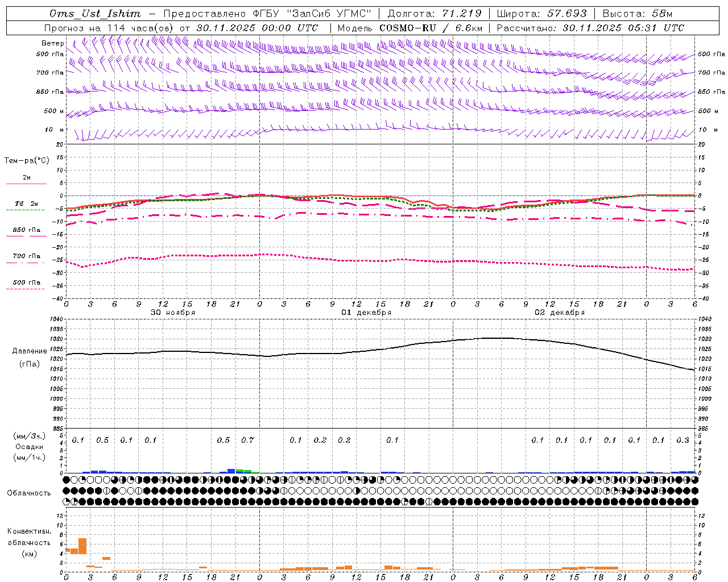Click the "Прогноз на 114 часа(ов)" forecast text

point(110,28)
